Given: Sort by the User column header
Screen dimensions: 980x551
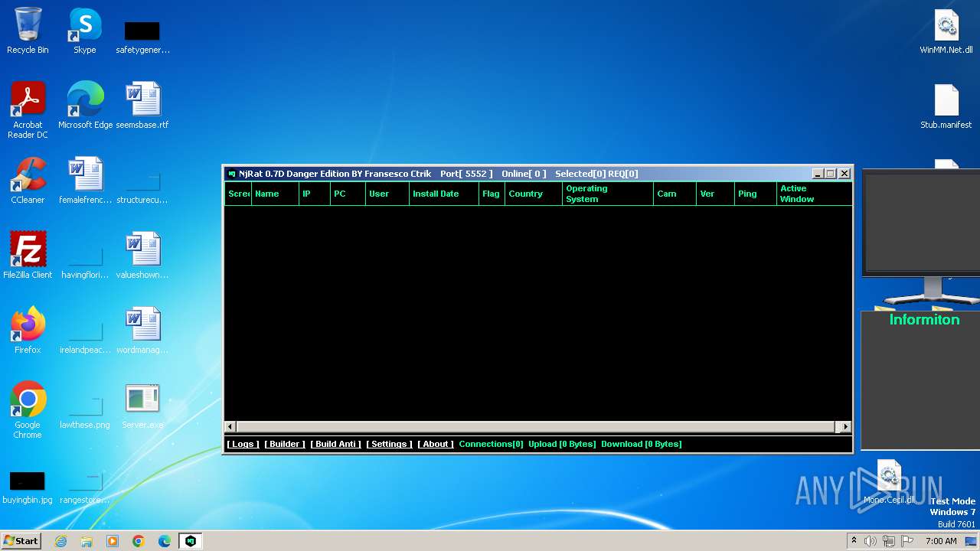Looking at the screenshot, I should (387, 194).
